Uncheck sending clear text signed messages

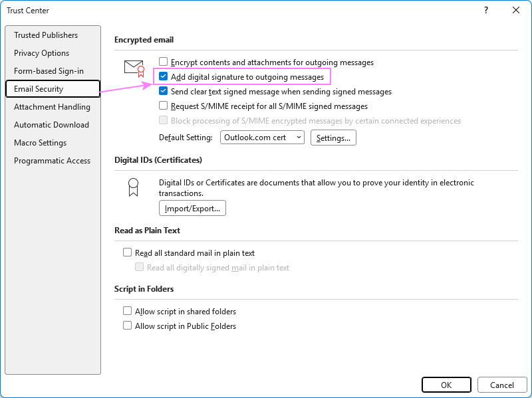click(162, 91)
